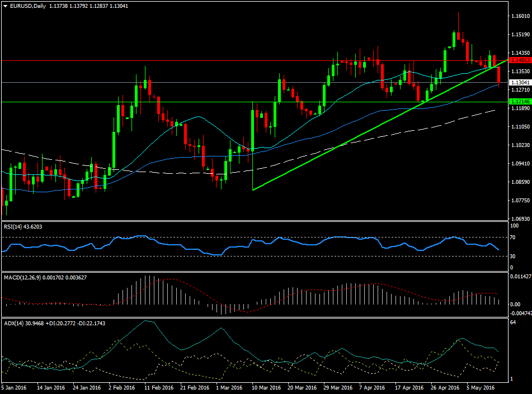This screenshot has height=394, width=532.
Task: Click the 64 value on ADX scale
Action: pyautogui.click(x=514, y=322)
